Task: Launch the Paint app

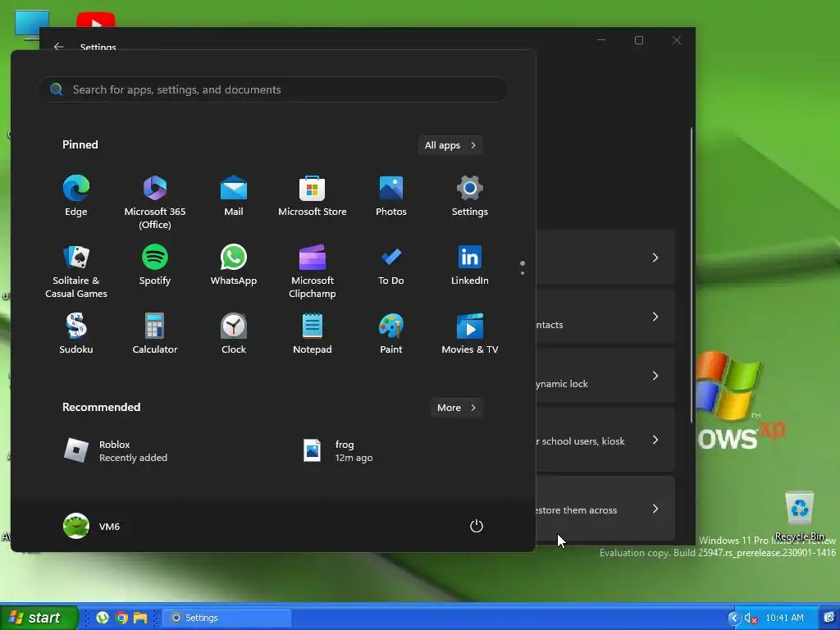Action: click(x=391, y=333)
